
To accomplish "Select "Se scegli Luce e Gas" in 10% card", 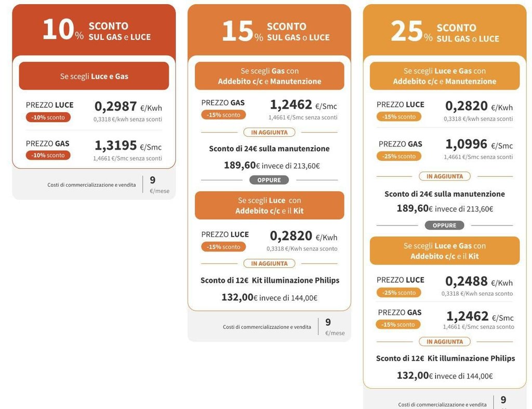I will click(94, 76).
